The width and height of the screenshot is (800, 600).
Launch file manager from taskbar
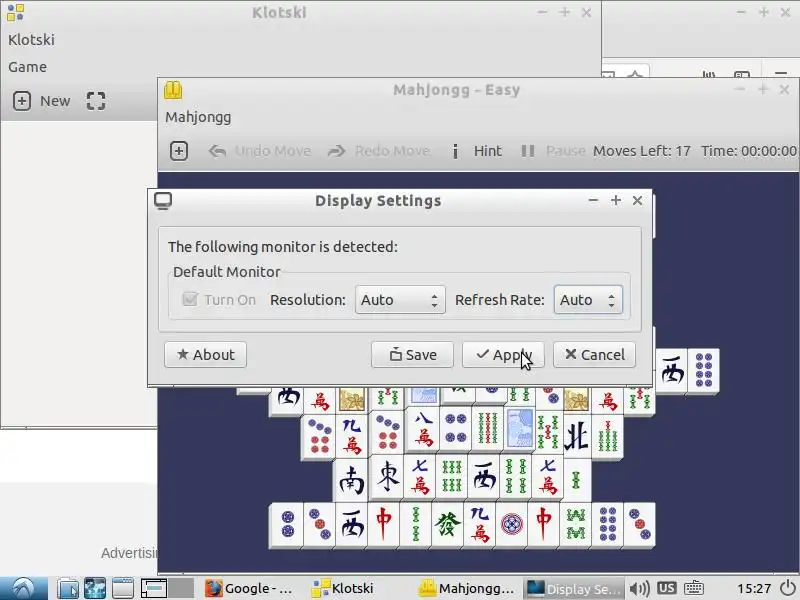pyautogui.click(x=67, y=588)
